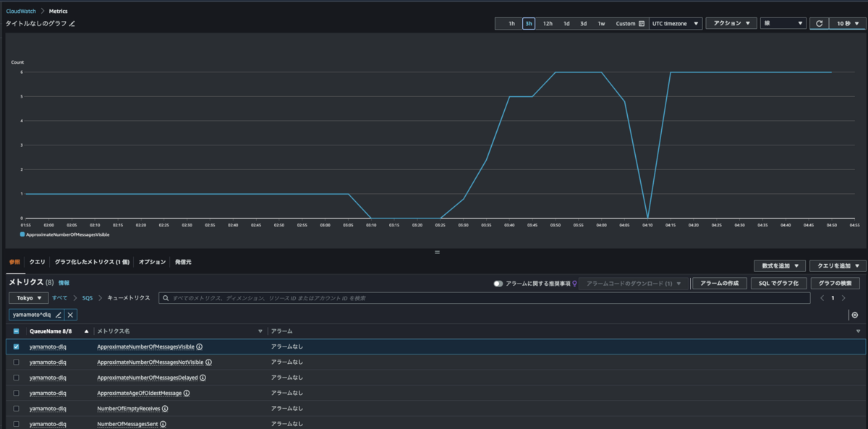Remove the yamamoto^dlq search filter

[x=70, y=315]
